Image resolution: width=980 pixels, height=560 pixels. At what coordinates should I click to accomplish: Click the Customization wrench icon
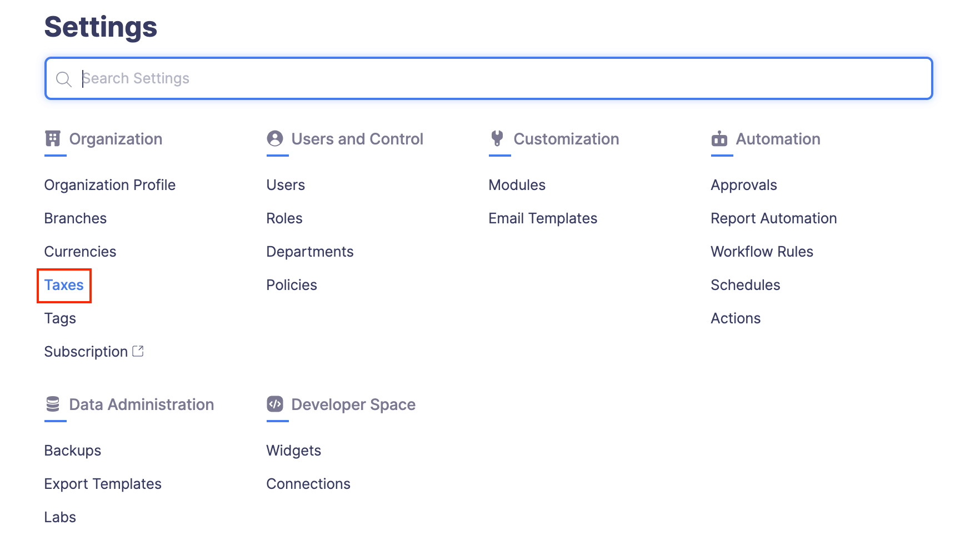click(x=497, y=138)
